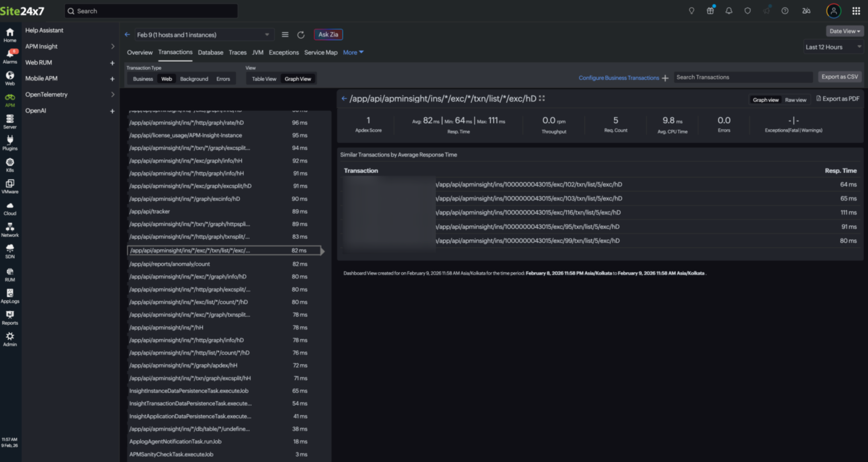Screen dimensions: 868x462
Task: Select the Server icon in the sidebar
Action: point(10,121)
